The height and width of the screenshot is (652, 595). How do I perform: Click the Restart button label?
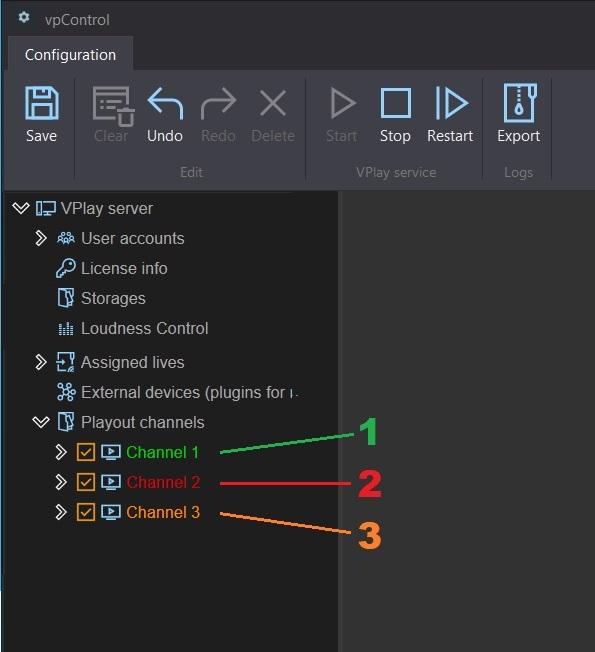point(450,136)
